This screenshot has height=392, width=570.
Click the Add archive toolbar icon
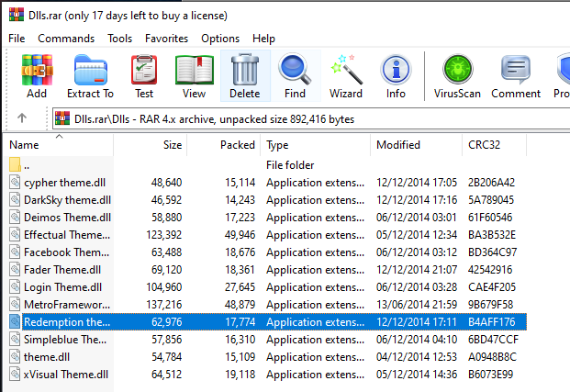point(37,75)
